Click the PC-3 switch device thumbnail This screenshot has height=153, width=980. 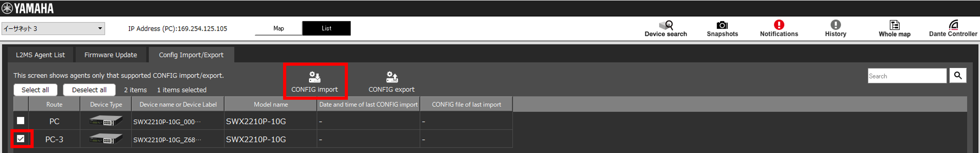(x=106, y=139)
